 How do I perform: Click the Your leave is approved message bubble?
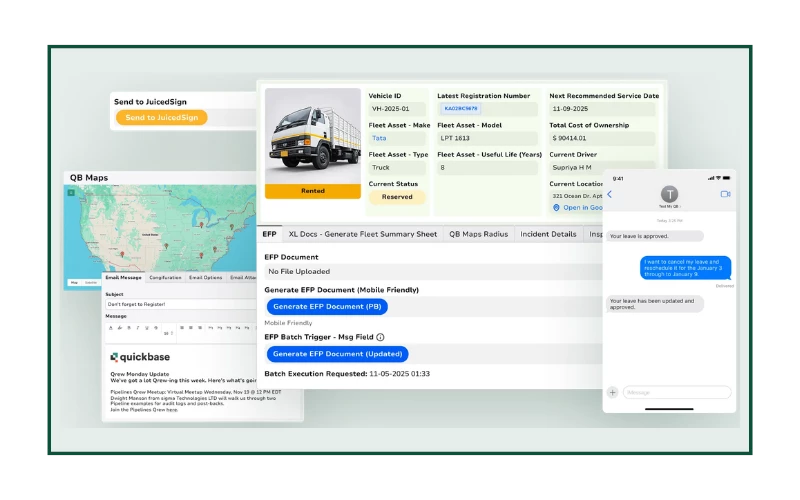point(655,236)
